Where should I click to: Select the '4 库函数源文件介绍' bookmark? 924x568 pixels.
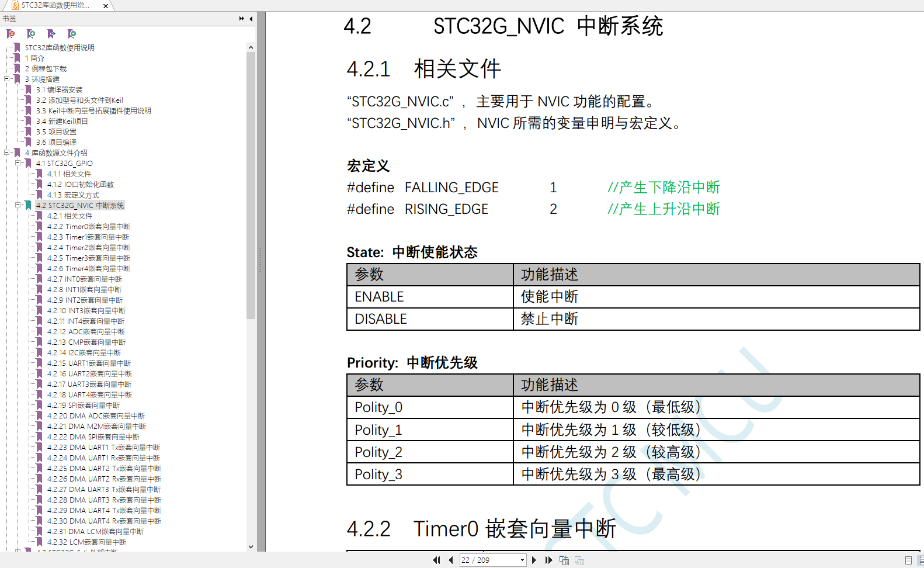(x=56, y=153)
